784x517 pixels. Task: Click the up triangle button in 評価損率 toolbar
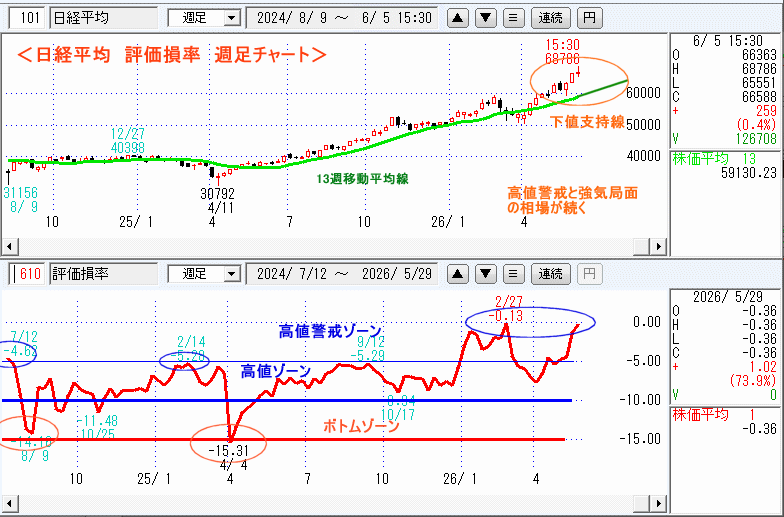point(458,274)
